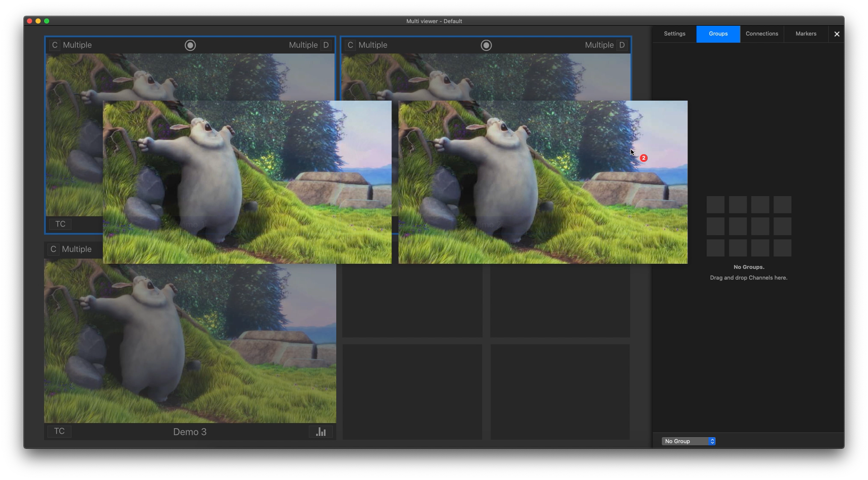This screenshot has height=480, width=868.
Task: Open audio meters icon on Demo 3
Action: point(321,432)
